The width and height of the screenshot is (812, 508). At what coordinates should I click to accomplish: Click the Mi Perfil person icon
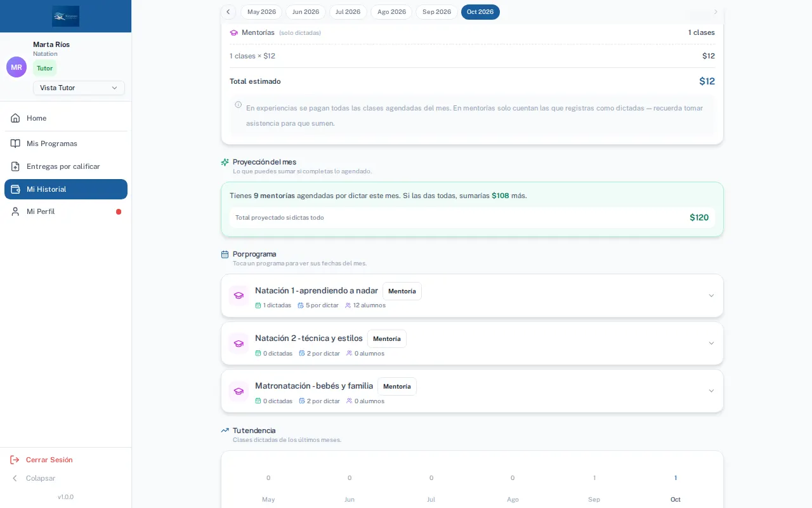[x=15, y=211]
